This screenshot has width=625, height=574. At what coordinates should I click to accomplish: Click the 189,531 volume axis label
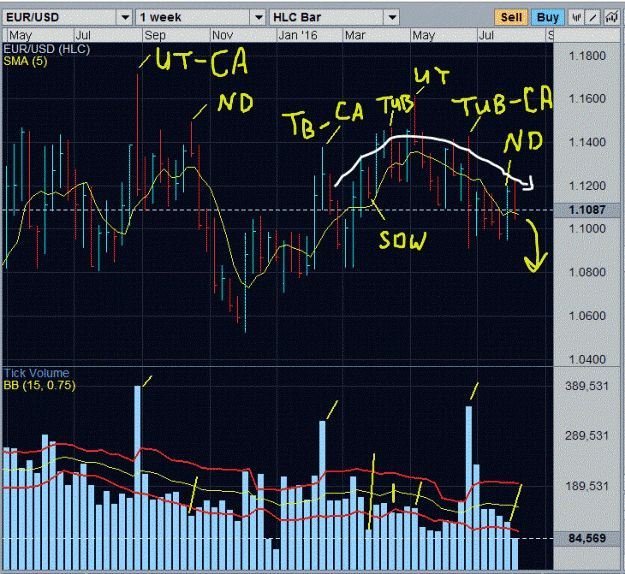click(587, 486)
